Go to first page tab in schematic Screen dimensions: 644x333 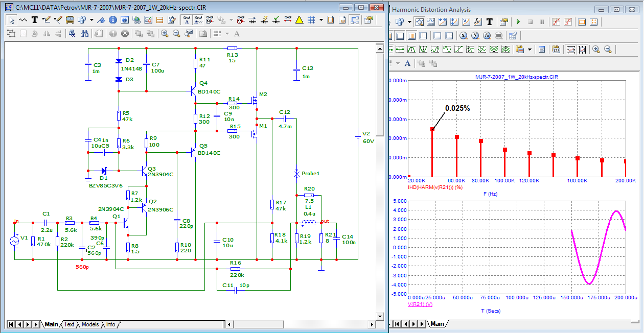click(x=10, y=324)
